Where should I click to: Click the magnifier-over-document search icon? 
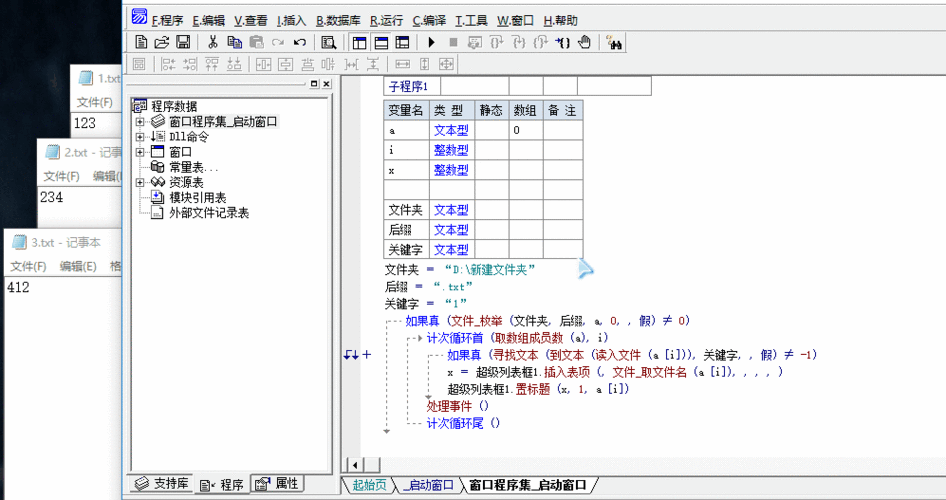pos(329,42)
